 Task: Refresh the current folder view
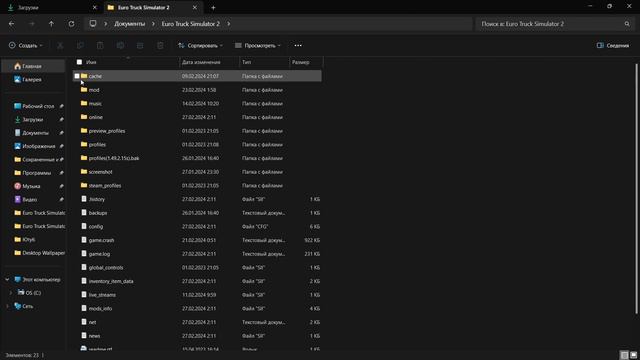(71, 24)
